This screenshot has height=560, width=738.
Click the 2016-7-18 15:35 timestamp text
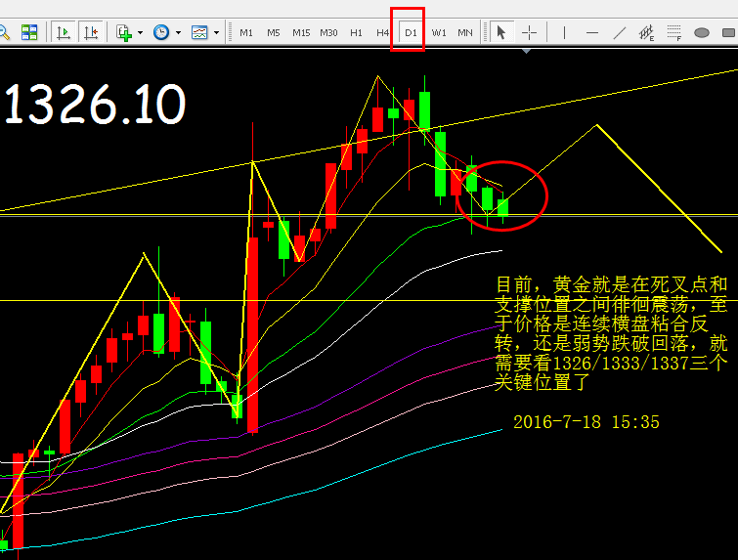click(586, 422)
